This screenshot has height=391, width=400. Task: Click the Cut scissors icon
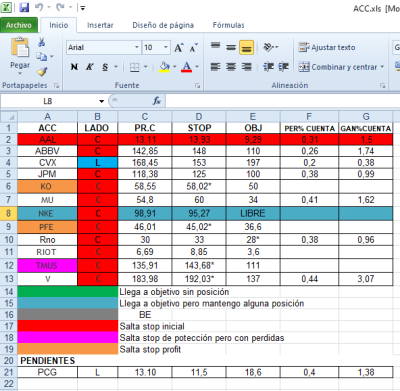pos(42,42)
